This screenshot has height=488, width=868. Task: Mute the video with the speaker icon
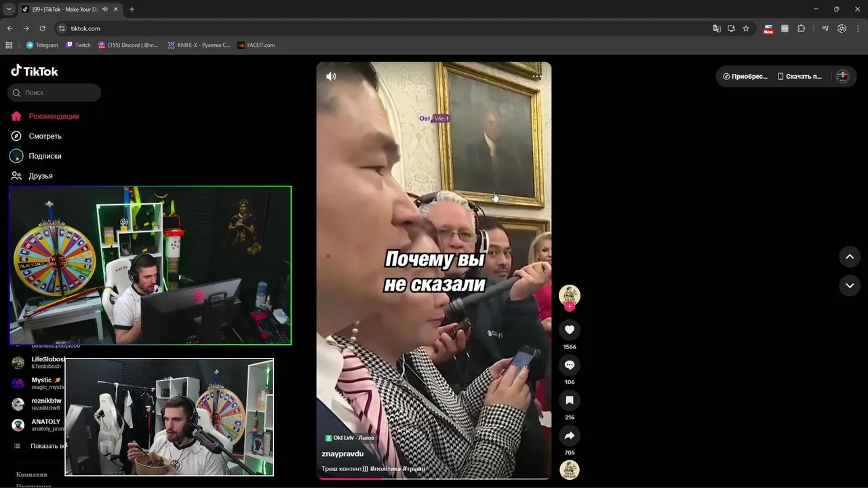click(x=331, y=77)
